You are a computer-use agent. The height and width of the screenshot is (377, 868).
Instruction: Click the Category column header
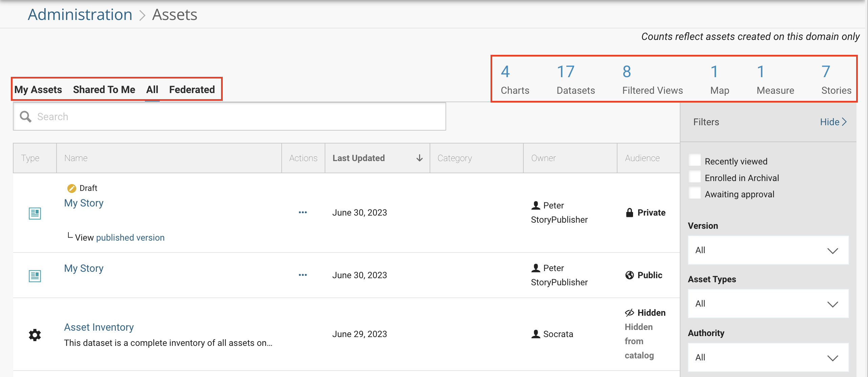477,158
